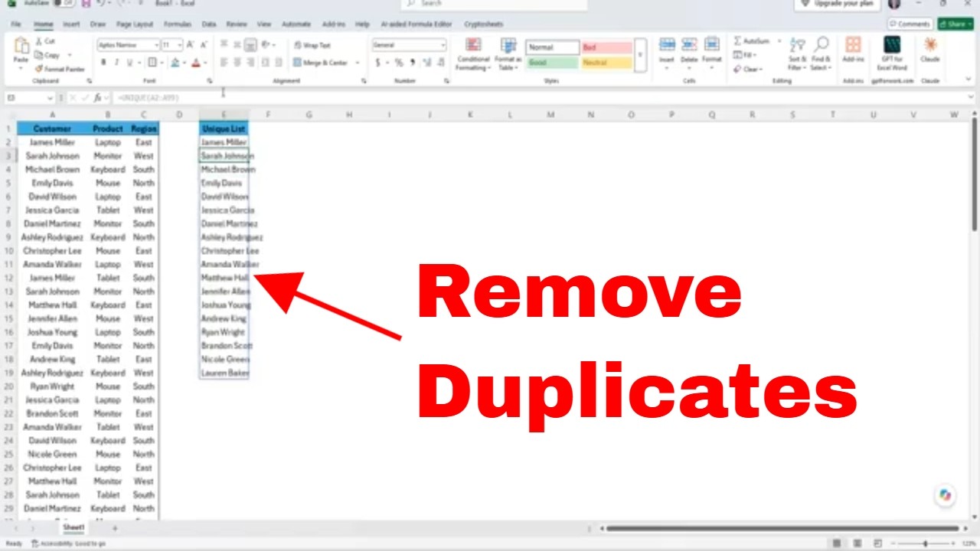Toggle Merge & Center
The width and height of the screenshot is (980, 551).
pos(322,63)
